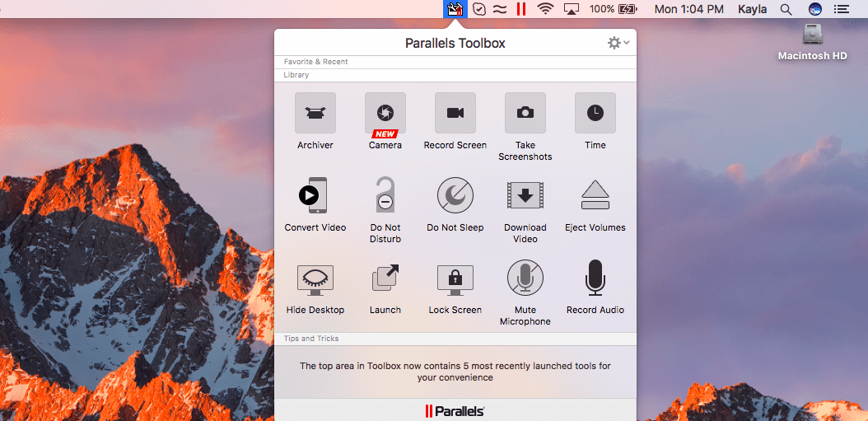Click the Eject Volumes icon
Screen dimensions: 868x421
coord(595,196)
